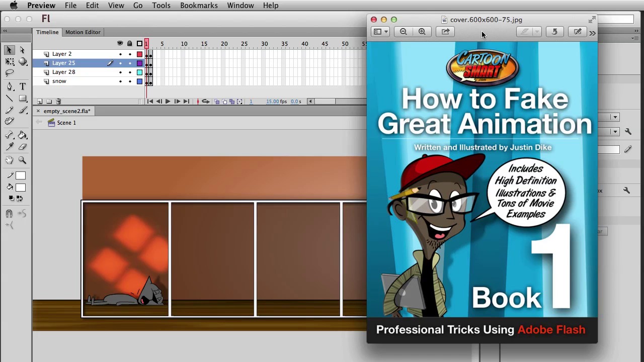The image size is (644, 362).
Task: Toggle Snap to Objects magnet
Action: (x=9, y=214)
